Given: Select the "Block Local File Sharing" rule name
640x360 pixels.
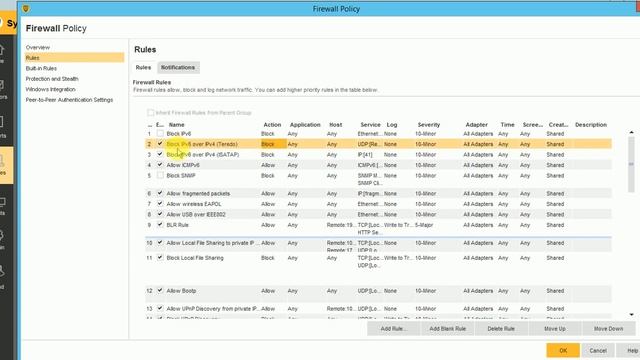Looking at the screenshot, I should (195, 258).
